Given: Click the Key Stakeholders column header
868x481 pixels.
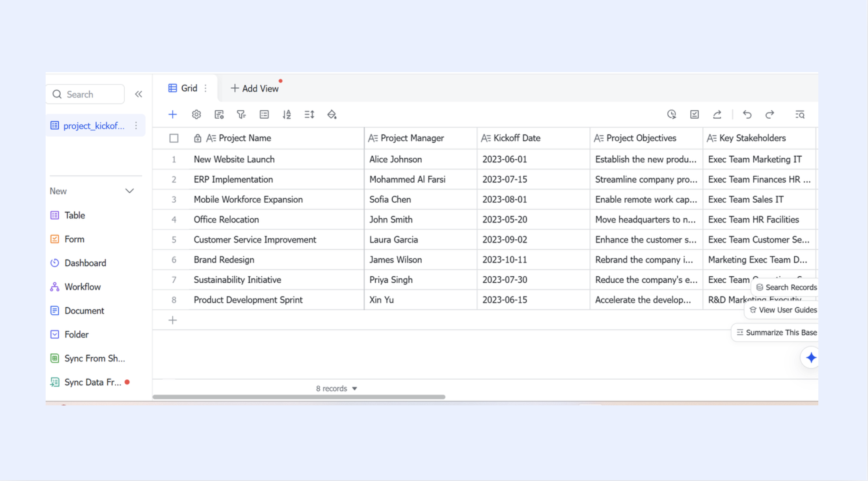Looking at the screenshot, I should (x=759, y=138).
